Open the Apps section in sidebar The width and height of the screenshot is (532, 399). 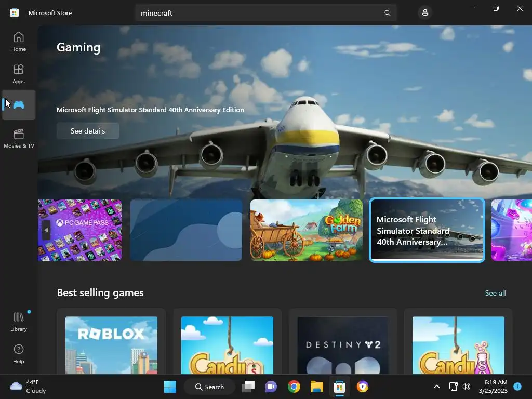[x=19, y=74]
